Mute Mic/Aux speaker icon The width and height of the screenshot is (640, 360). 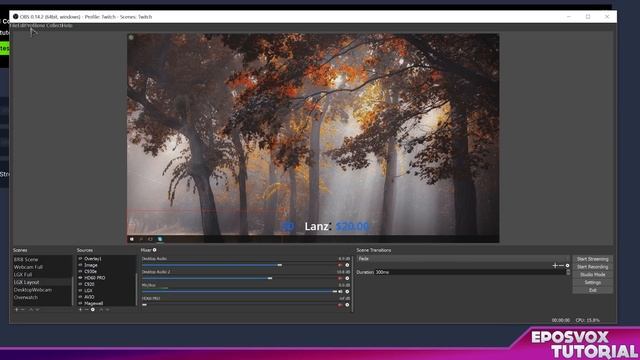[x=340, y=291]
